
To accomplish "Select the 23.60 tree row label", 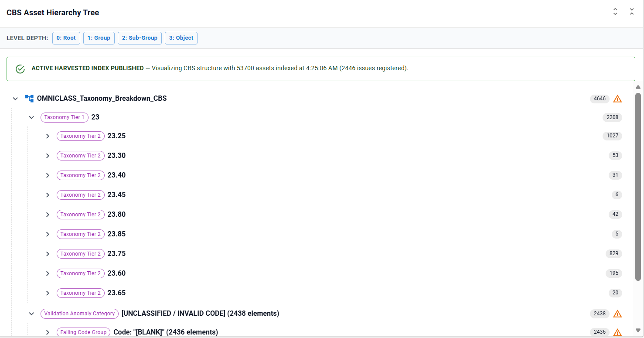I will (116, 273).
